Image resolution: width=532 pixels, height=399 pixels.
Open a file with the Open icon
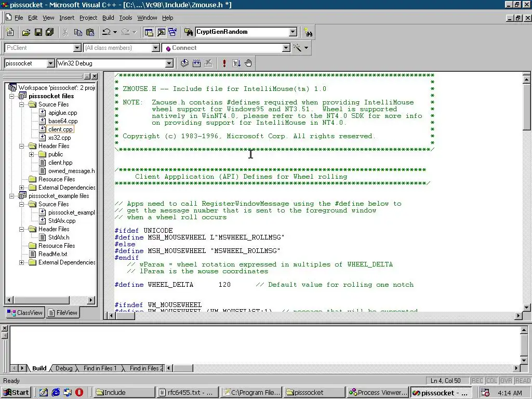coord(26,32)
